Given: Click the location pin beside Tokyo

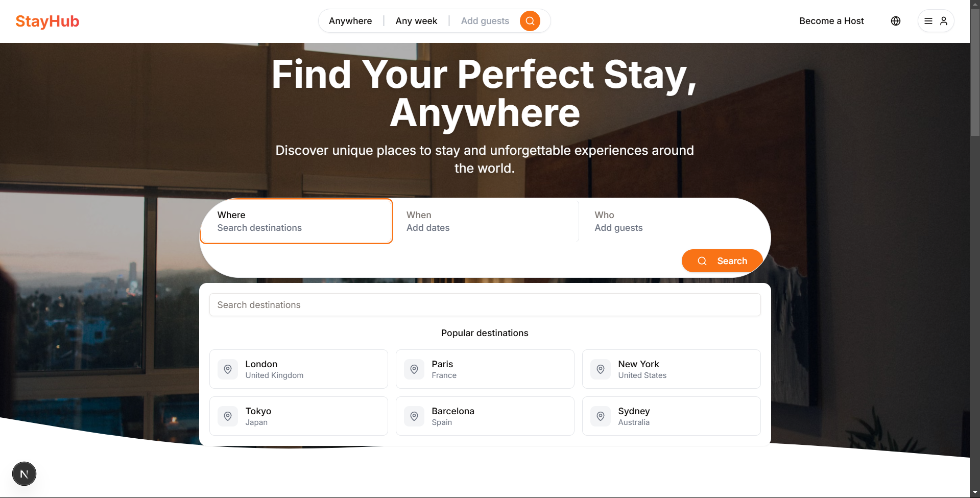Looking at the screenshot, I should coord(228,416).
